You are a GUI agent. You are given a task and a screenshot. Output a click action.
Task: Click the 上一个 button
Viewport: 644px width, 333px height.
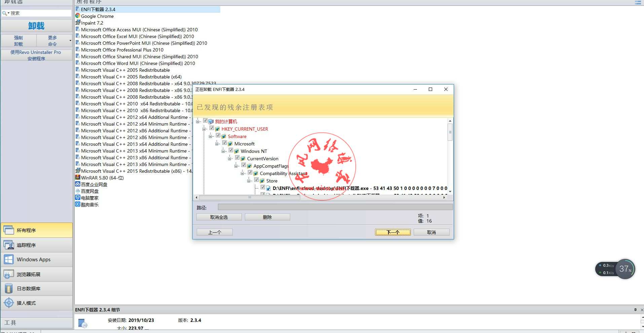click(215, 232)
